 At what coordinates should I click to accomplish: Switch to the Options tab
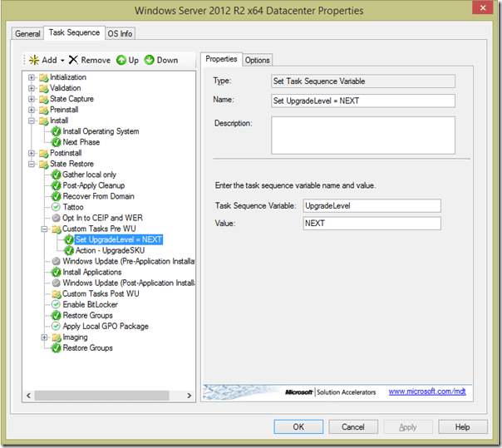click(x=257, y=60)
